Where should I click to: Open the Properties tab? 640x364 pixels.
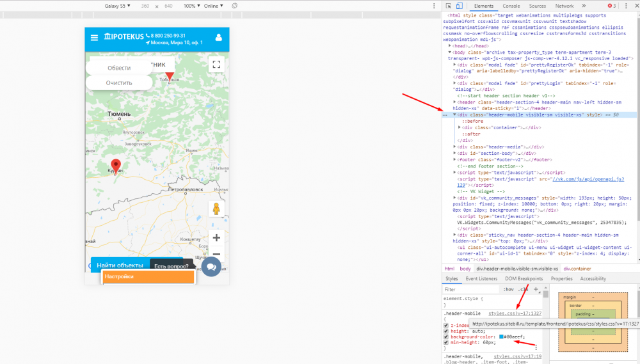(x=562, y=279)
